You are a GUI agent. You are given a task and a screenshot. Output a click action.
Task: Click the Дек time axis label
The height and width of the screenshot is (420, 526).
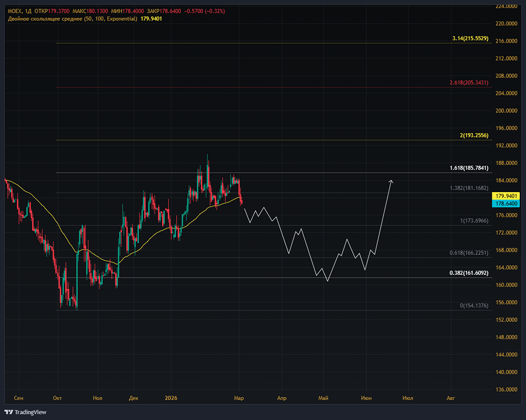(134, 398)
